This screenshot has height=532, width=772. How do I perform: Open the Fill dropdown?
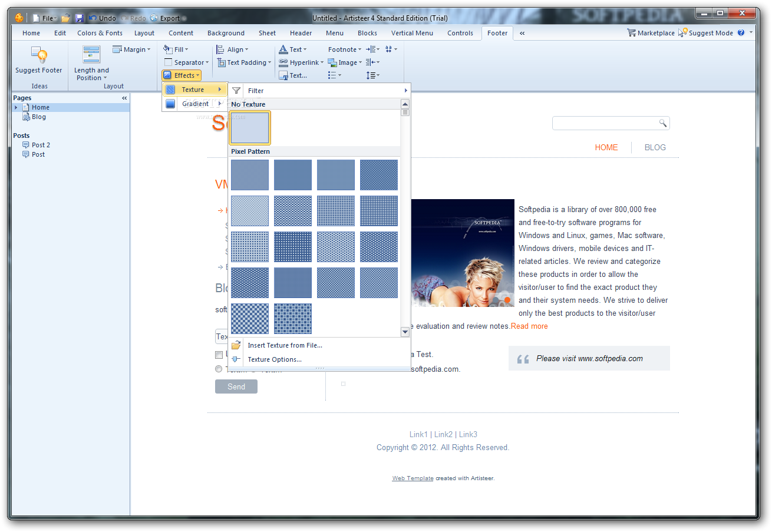pyautogui.click(x=176, y=49)
